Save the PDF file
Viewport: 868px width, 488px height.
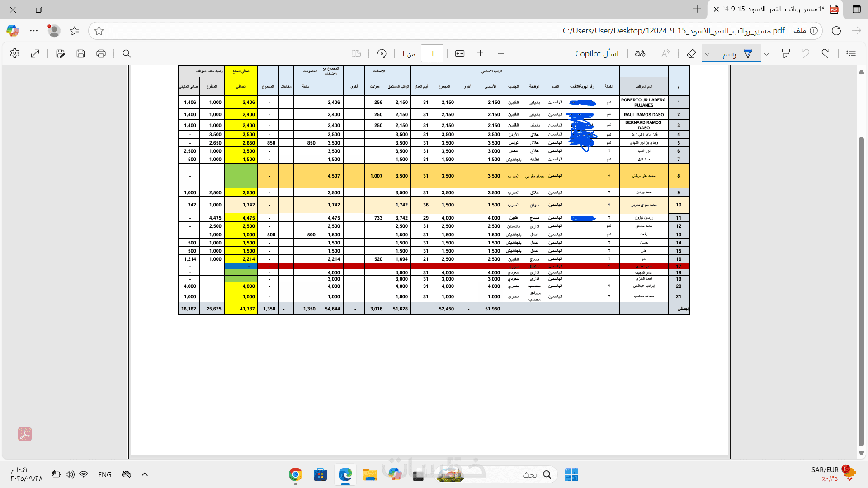80,53
